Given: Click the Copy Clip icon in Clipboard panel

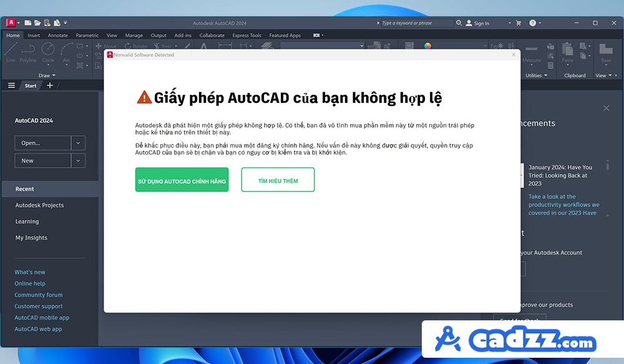Looking at the screenshot, I should pyautogui.click(x=583, y=55).
